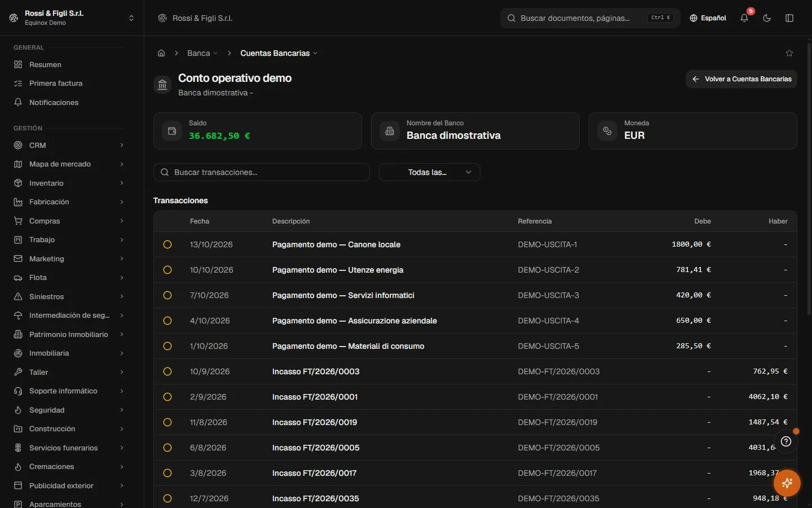Click the Seguridad icon in sidebar
812x508 pixels.
pyautogui.click(x=18, y=410)
